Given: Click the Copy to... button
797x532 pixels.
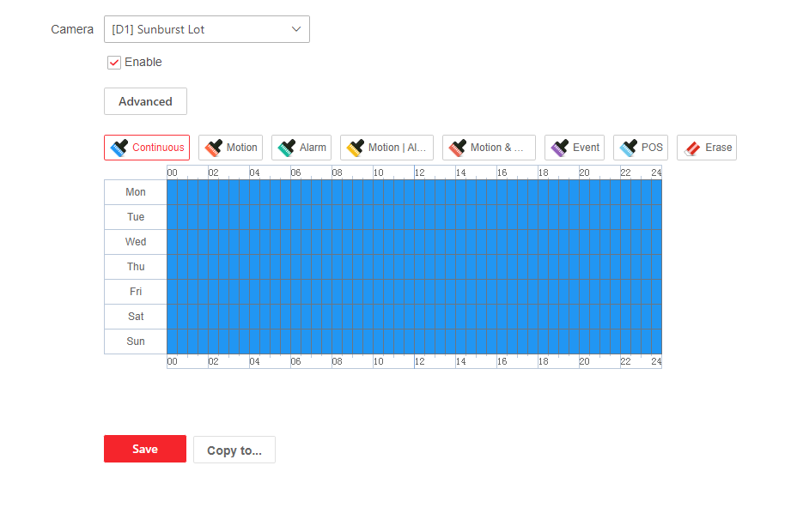Looking at the screenshot, I should pyautogui.click(x=234, y=450).
